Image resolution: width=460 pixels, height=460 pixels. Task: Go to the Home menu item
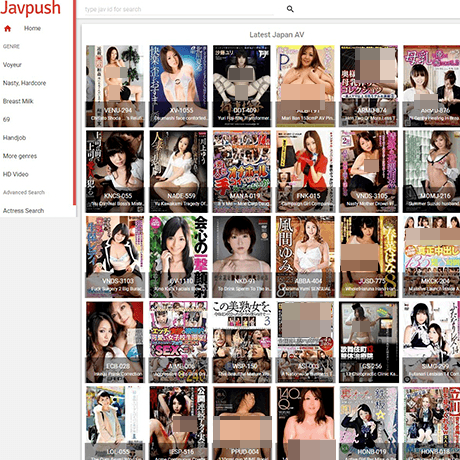(32, 29)
